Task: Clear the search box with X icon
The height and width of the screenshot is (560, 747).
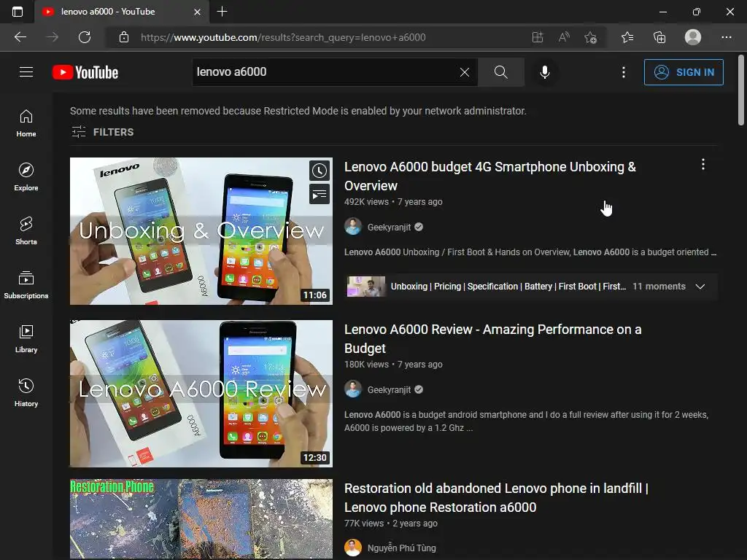Action: point(465,72)
